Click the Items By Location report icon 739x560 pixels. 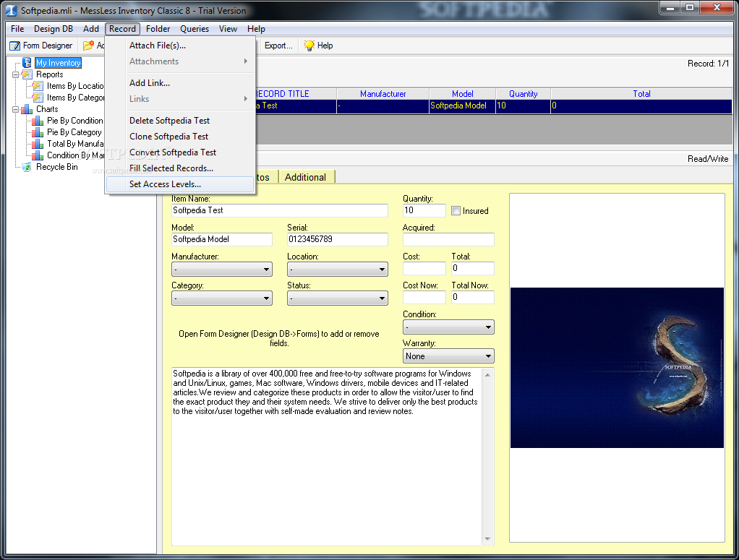tap(38, 86)
